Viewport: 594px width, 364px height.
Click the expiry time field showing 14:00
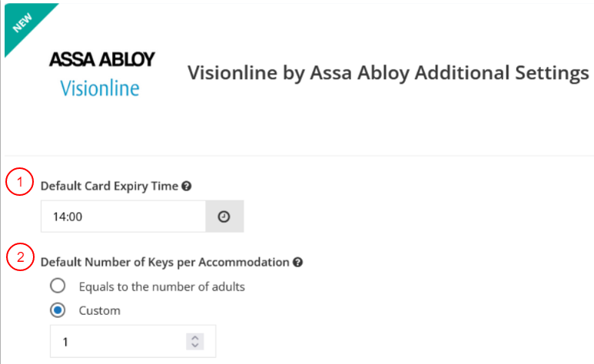click(123, 217)
